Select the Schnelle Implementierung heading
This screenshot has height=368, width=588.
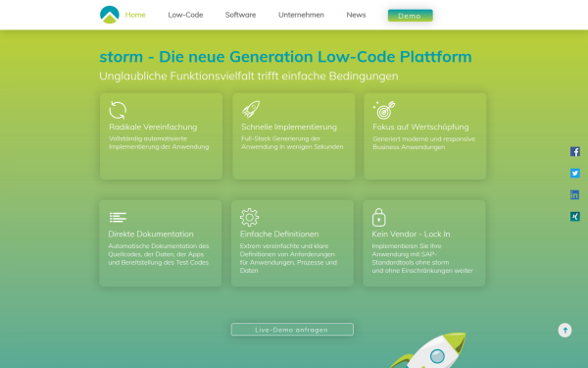tap(289, 127)
